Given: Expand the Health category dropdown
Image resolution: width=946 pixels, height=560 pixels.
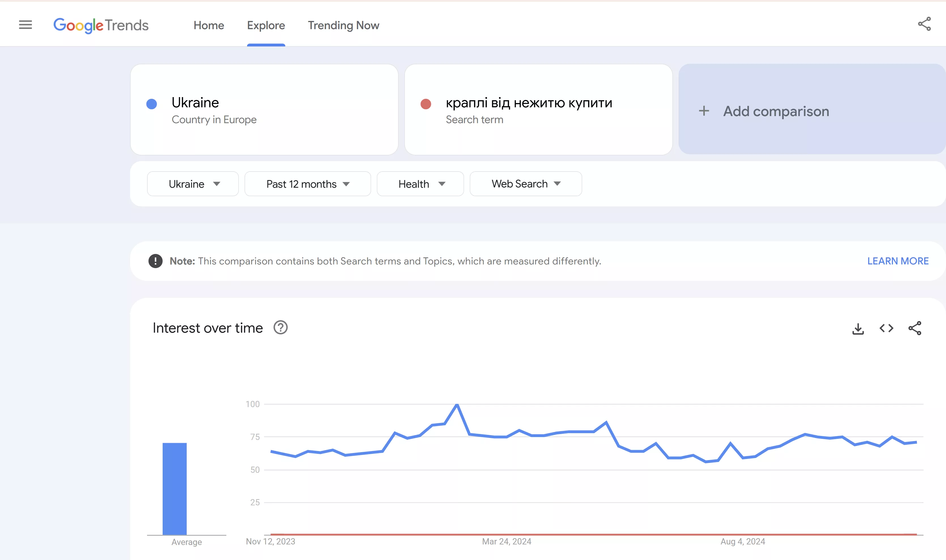Looking at the screenshot, I should (420, 184).
